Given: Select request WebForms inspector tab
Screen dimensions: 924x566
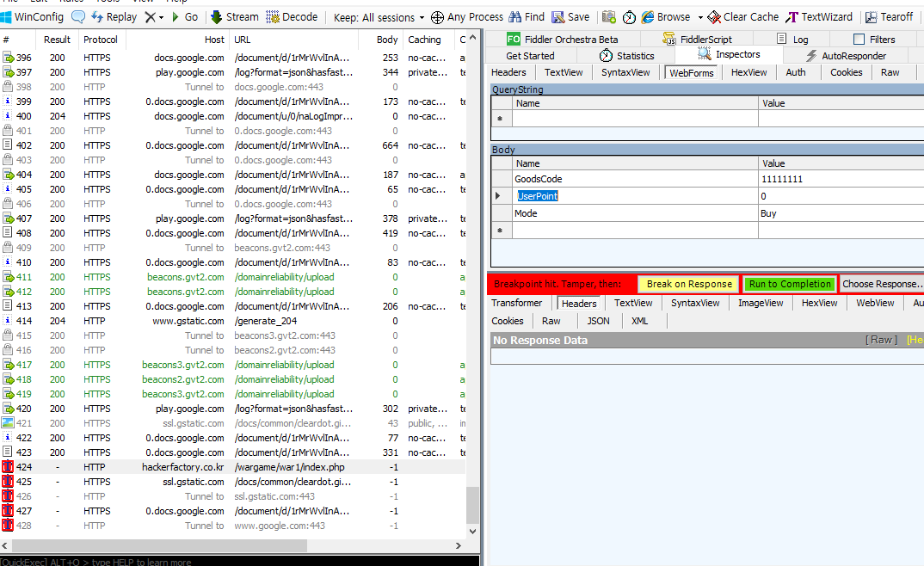Looking at the screenshot, I should [691, 73].
